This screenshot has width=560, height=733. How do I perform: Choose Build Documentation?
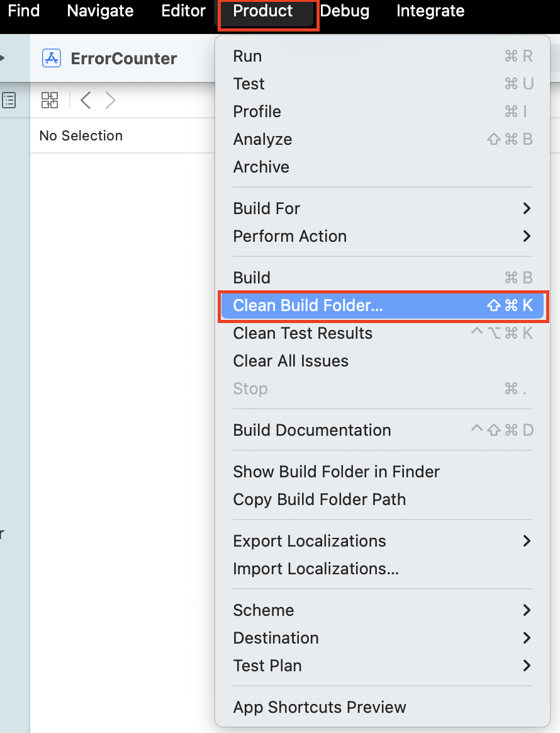pyautogui.click(x=312, y=430)
